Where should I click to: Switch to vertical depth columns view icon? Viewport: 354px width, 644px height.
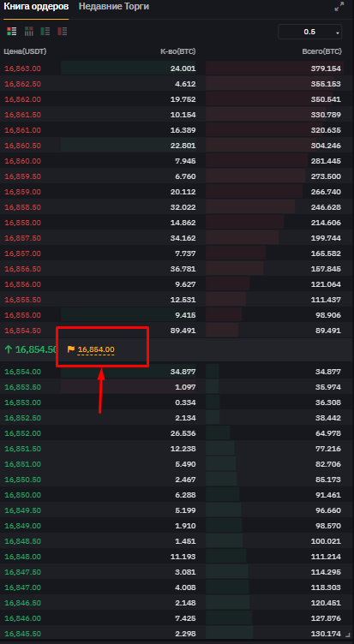pyautogui.click(x=29, y=31)
